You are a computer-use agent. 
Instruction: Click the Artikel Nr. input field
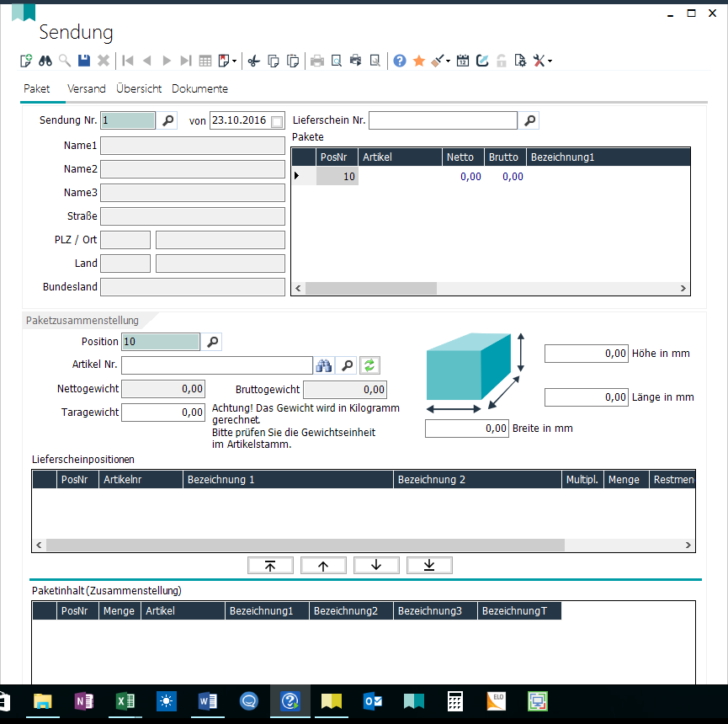click(x=217, y=365)
